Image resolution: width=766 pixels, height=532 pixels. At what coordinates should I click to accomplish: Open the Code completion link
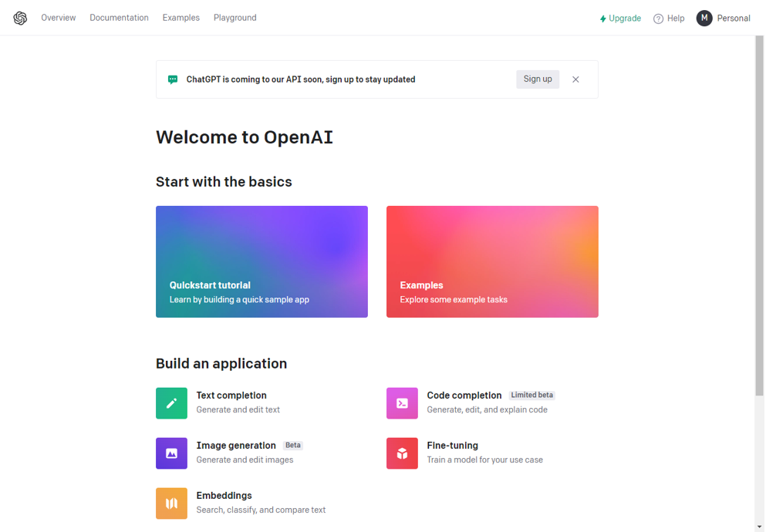point(464,396)
